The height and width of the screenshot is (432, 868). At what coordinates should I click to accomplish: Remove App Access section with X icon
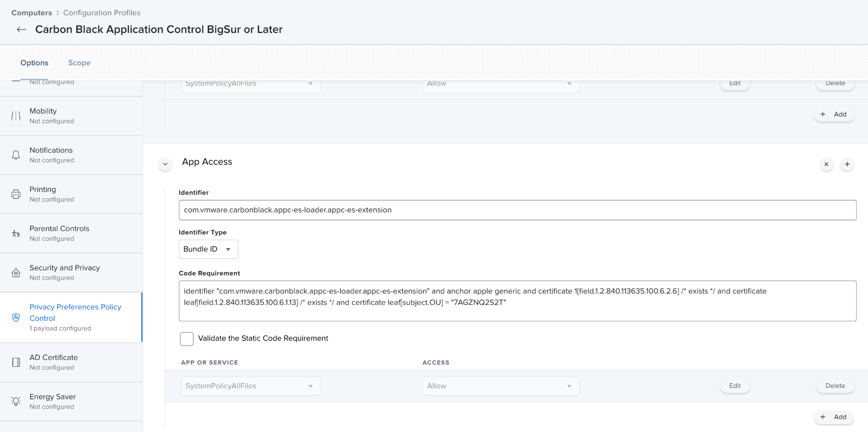(826, 164)
